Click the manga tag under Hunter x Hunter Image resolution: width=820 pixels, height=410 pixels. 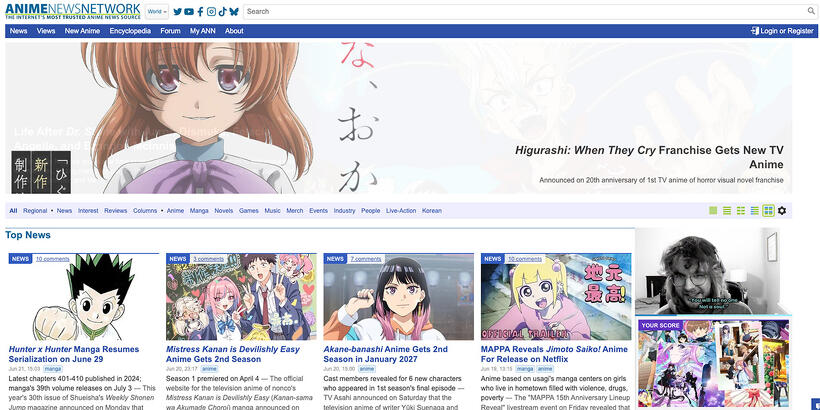click(53, 369)
